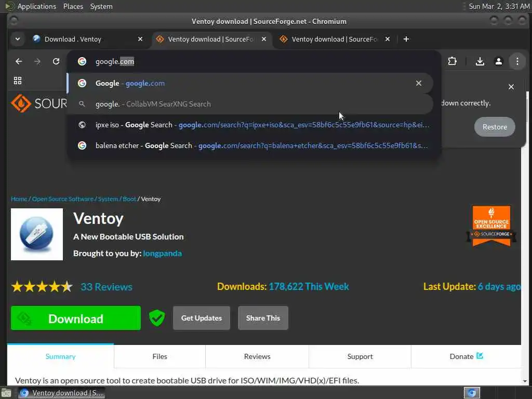
Task: Click the '6 days ago' last update text
Action: [x=499, y=286]
